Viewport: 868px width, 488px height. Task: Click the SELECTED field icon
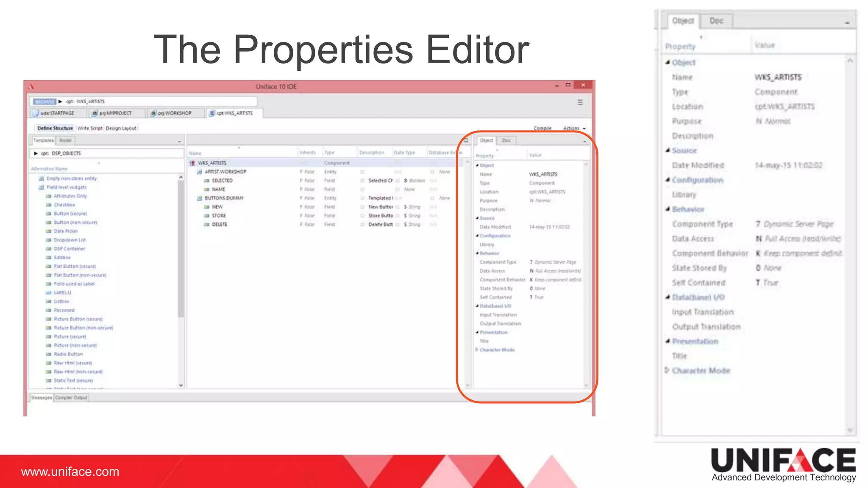[x=206, y=180]
